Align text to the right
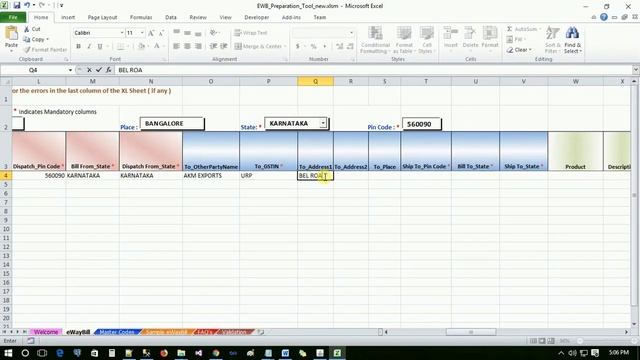 pyautogui.click(x=198, y=47)
